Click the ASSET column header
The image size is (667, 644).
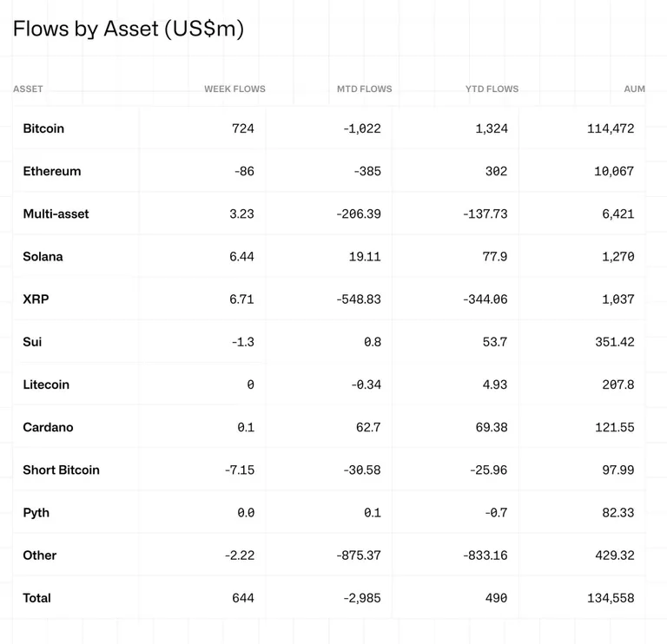[x=28, y=89]
